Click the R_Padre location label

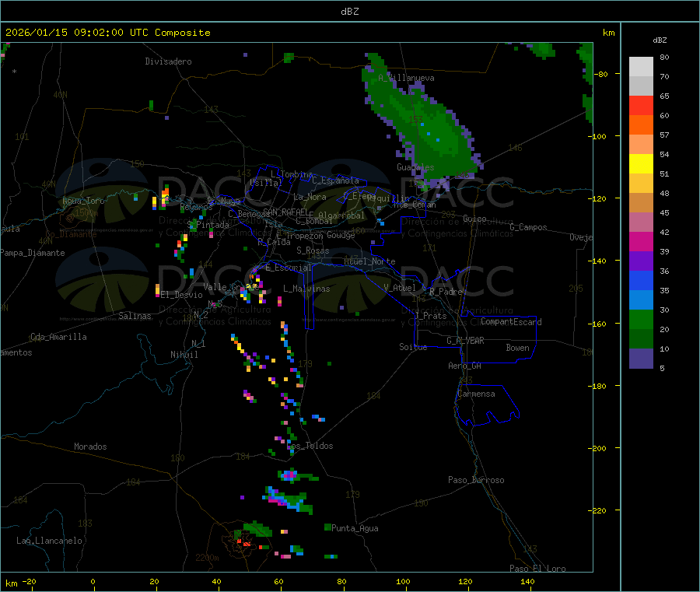446,292
